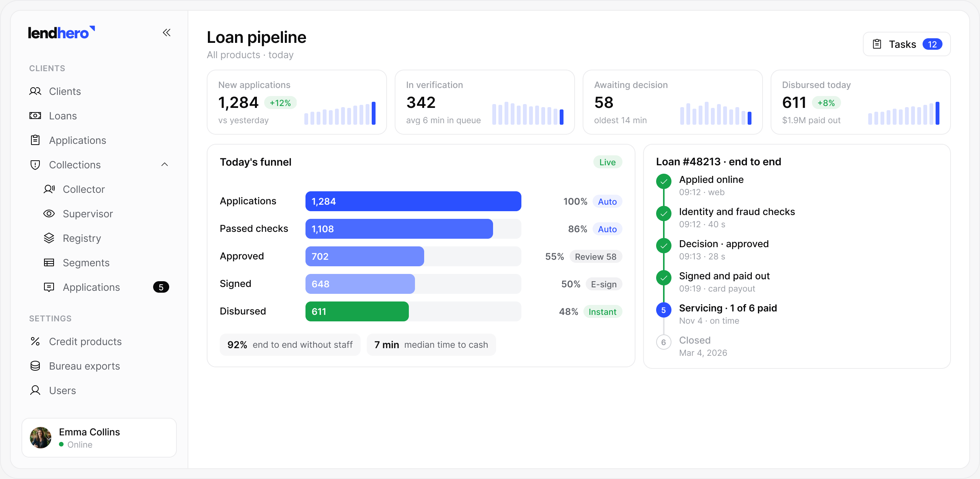Viewport: 980px width, 479px height.
Task: Click timeline step 6 Closed marker
Action: pos(664,342)
